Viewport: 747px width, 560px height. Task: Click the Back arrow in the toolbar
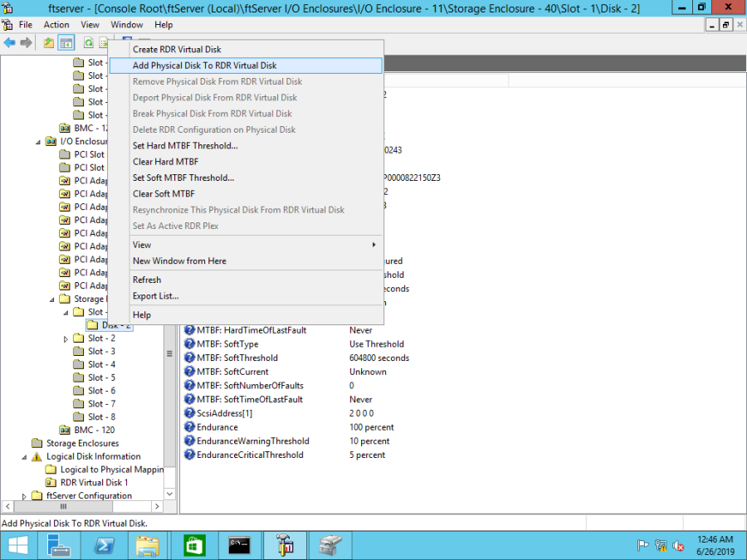coord(9,43)
